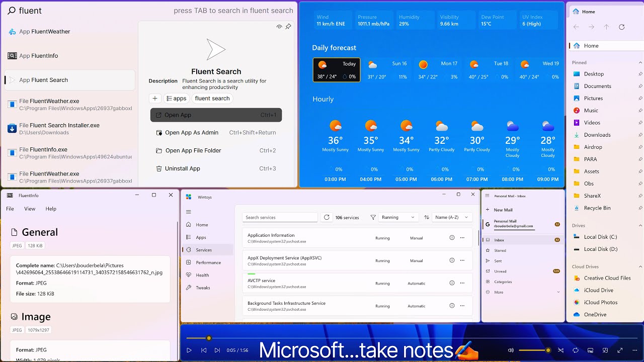
Task: Open the Unread mail folder
Action: (x=522, y=271)
